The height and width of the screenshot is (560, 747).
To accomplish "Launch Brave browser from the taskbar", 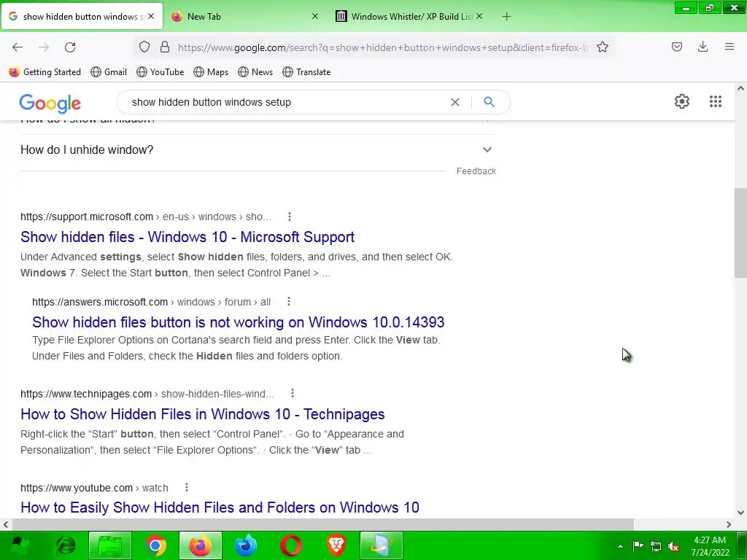I will tap(336, 545).
